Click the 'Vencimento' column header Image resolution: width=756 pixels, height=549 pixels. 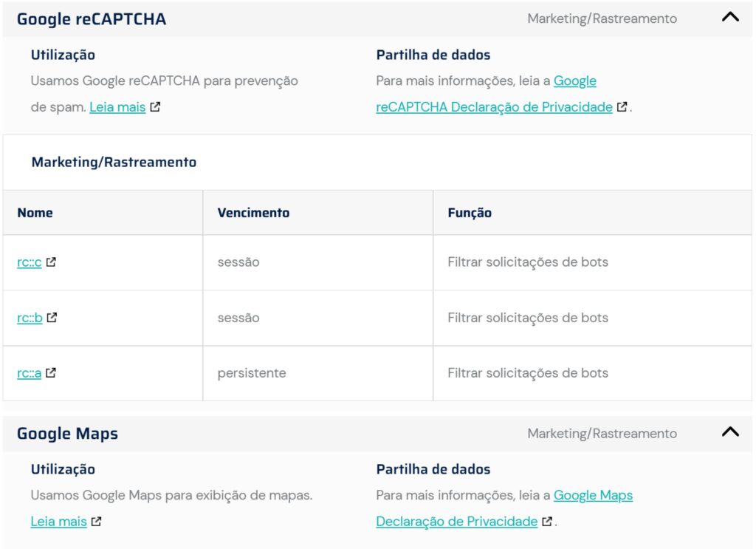253,213
